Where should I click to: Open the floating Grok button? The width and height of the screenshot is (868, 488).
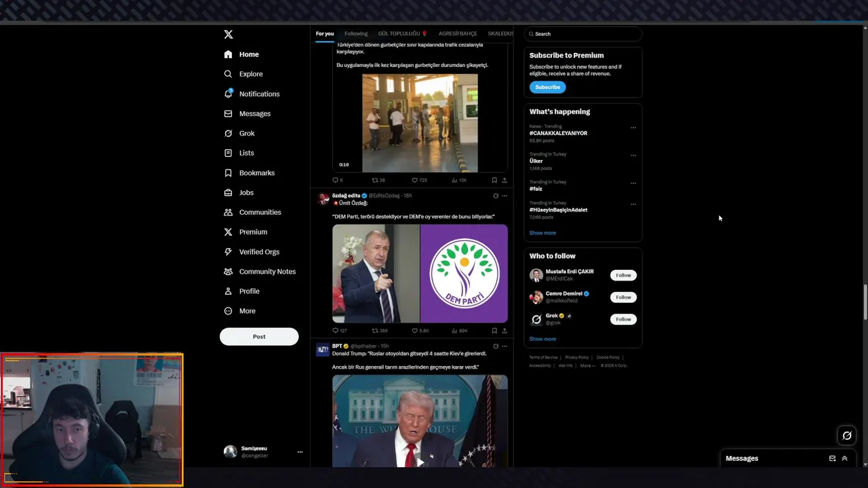(x=846, y=436)
